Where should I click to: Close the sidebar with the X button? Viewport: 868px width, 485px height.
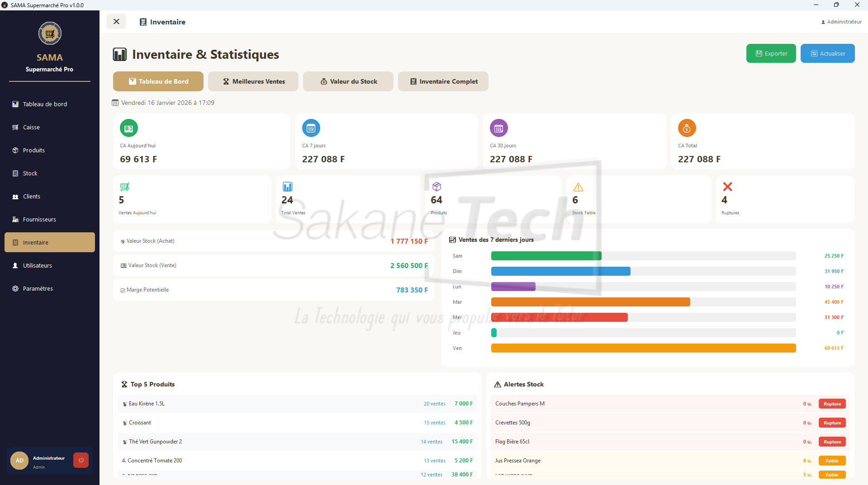tap(116, 21)
